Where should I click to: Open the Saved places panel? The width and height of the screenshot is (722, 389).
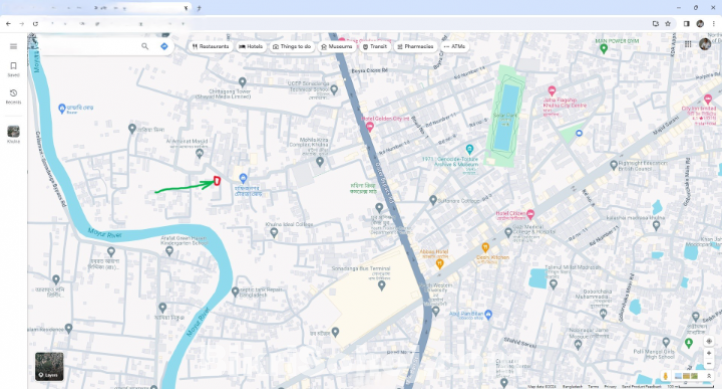tap(13, 69)
